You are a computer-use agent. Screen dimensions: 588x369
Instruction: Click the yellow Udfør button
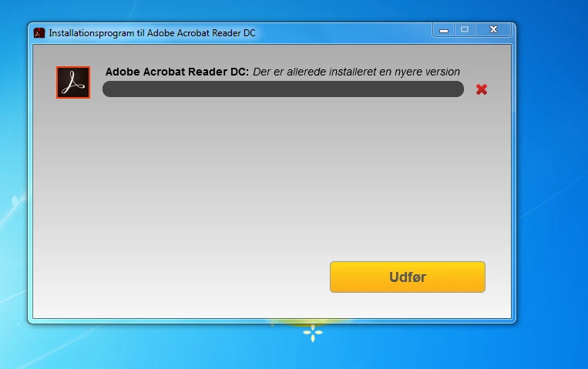(x=408, y=277)
